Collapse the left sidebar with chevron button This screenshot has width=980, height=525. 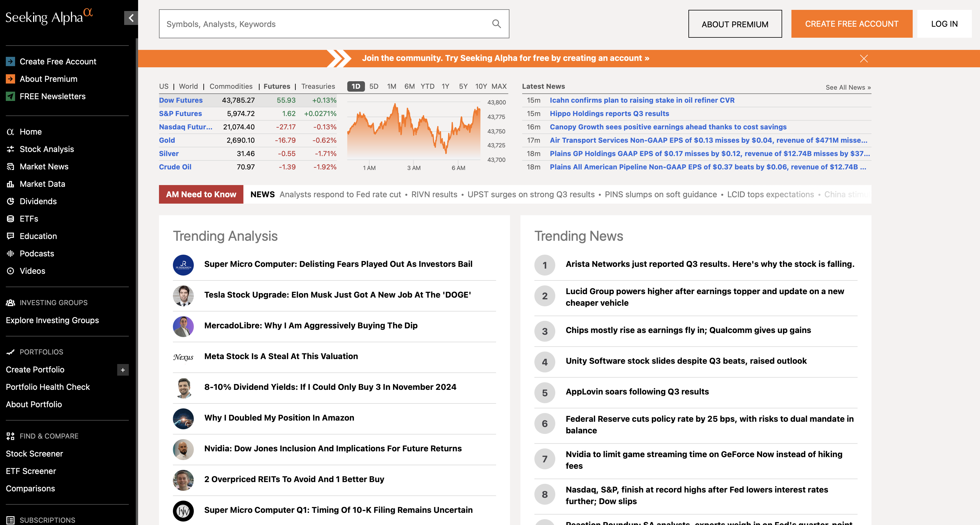coord(131,18)
